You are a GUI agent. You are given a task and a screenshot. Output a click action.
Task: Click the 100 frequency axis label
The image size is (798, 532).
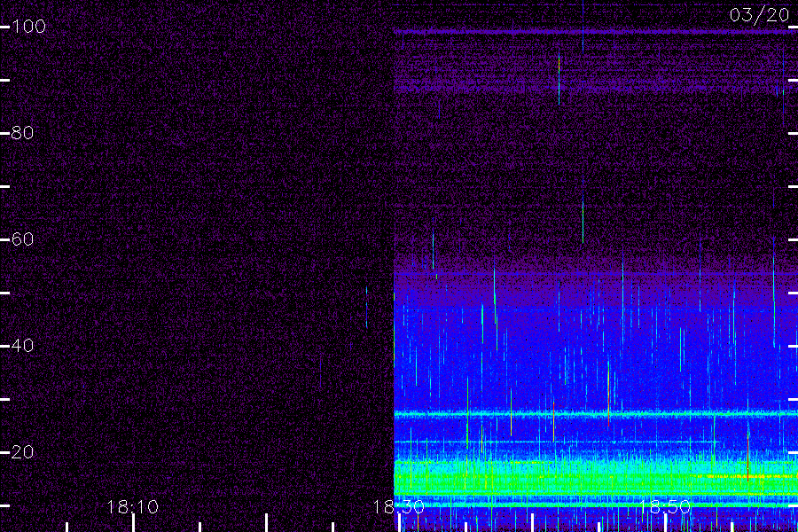(x=28, y=27)
